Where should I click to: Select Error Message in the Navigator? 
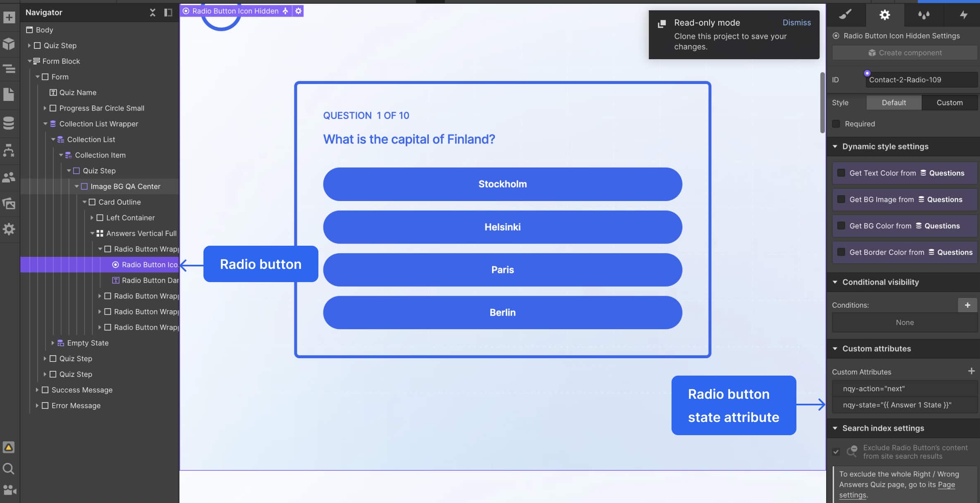(x=76, y=406)
